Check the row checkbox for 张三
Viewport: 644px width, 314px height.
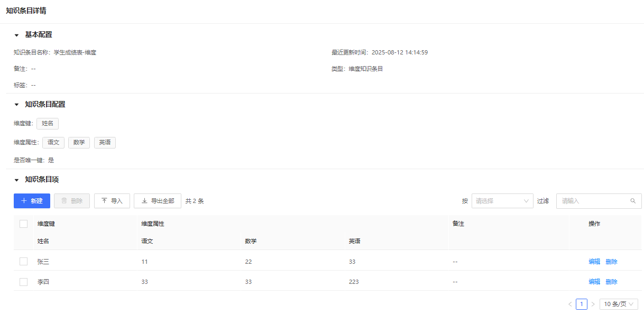23,261
